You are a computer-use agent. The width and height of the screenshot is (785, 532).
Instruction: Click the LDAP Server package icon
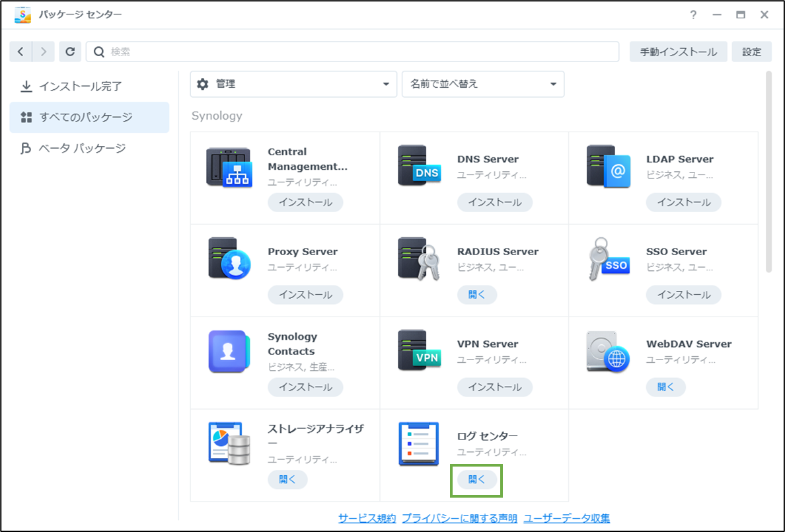[x=609, y=167]
